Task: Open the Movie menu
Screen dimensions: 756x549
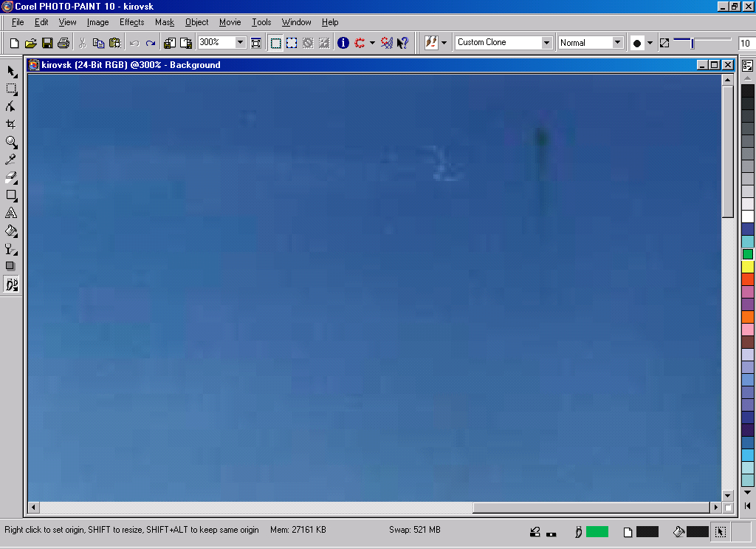Action: point(230,22)
